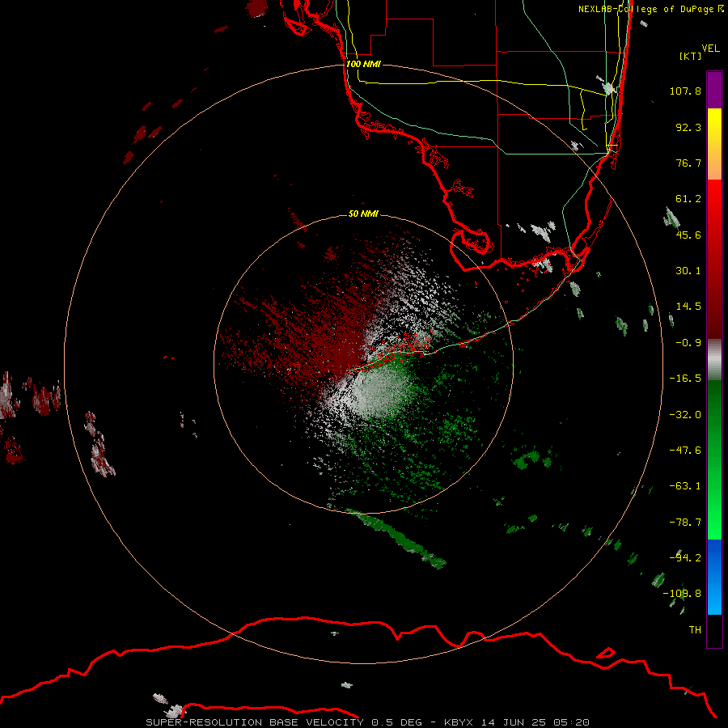728x728 pixels.
Task: Select the -32.0 value on velocity scale
Action: [x=685, y=415]
